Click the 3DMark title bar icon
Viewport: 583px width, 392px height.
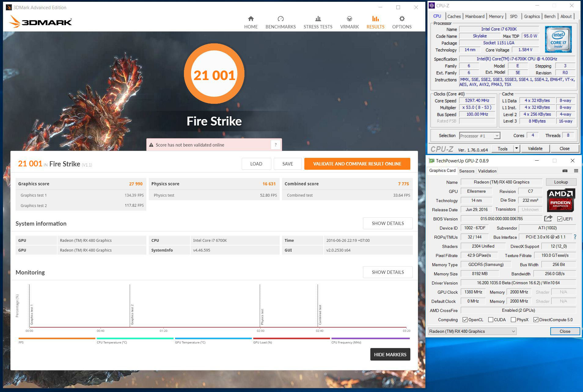(x=9, y=7)
